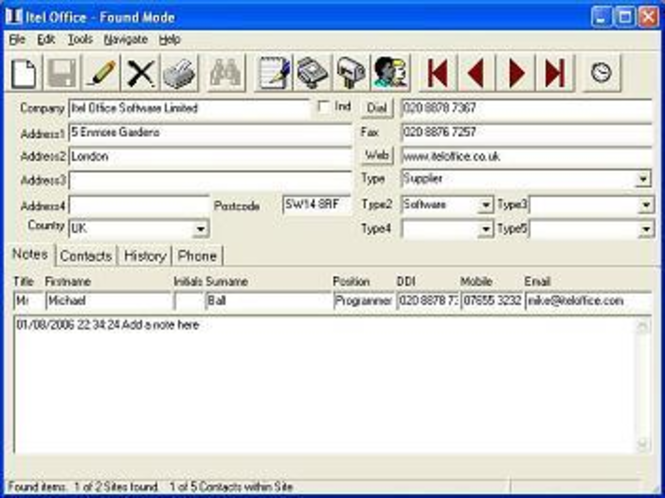Click the Company name field
The height and width of the screenshot is (498, 665).
coord(189,109)
